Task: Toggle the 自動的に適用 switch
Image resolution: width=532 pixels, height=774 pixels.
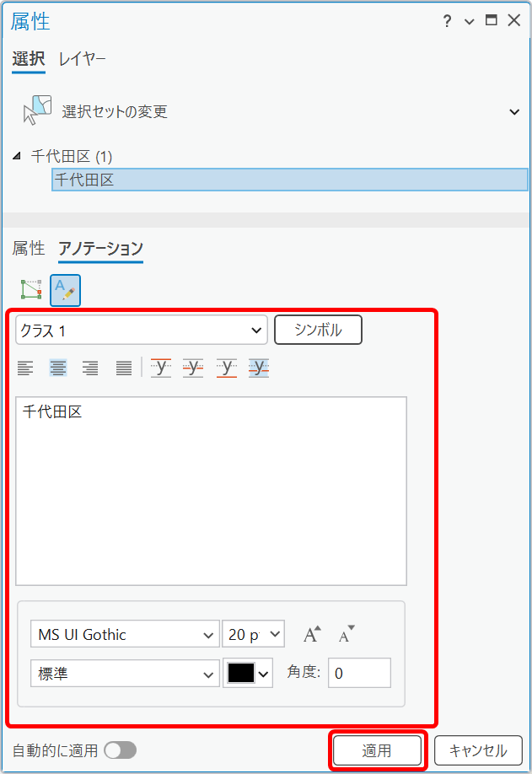Action: (x=120, y=750)
